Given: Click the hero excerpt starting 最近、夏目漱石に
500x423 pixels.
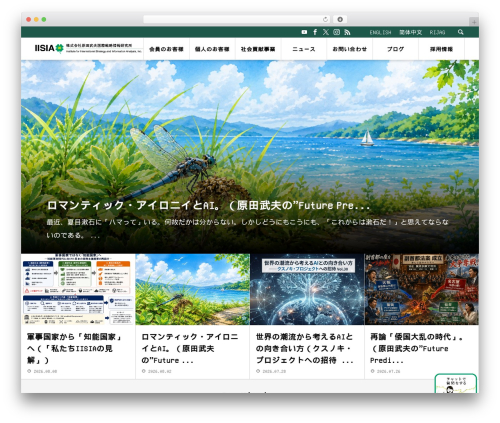Looking at the screenshot, I should [x=247, y=229].
